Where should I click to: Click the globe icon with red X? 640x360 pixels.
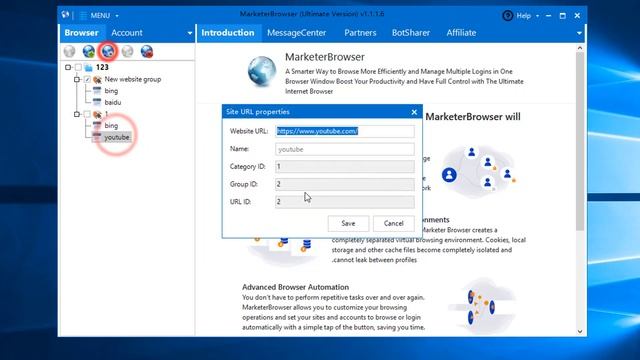147,51
